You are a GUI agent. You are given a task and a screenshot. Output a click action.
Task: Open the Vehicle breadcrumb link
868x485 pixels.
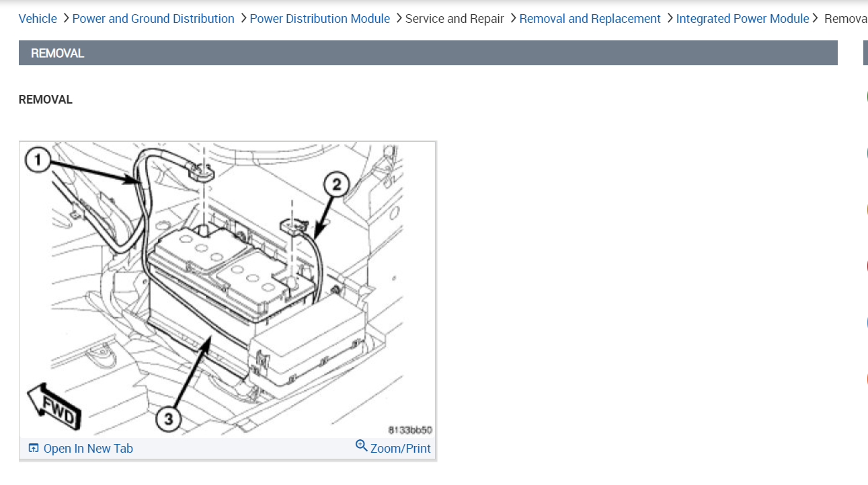click(x=38, y=19)
